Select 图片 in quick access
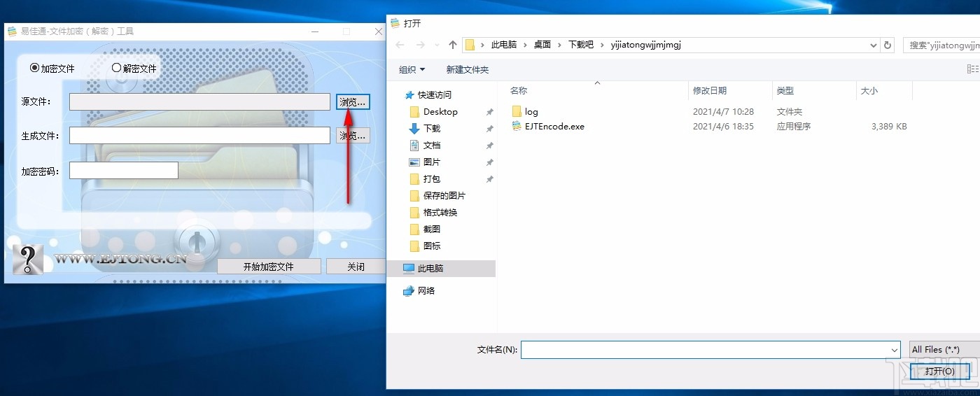Screen dimensions: 980x396 432,162
